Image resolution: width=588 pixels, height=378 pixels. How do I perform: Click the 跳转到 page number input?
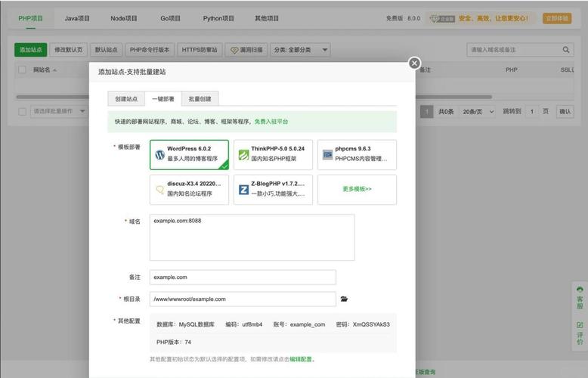pos(532,112)
